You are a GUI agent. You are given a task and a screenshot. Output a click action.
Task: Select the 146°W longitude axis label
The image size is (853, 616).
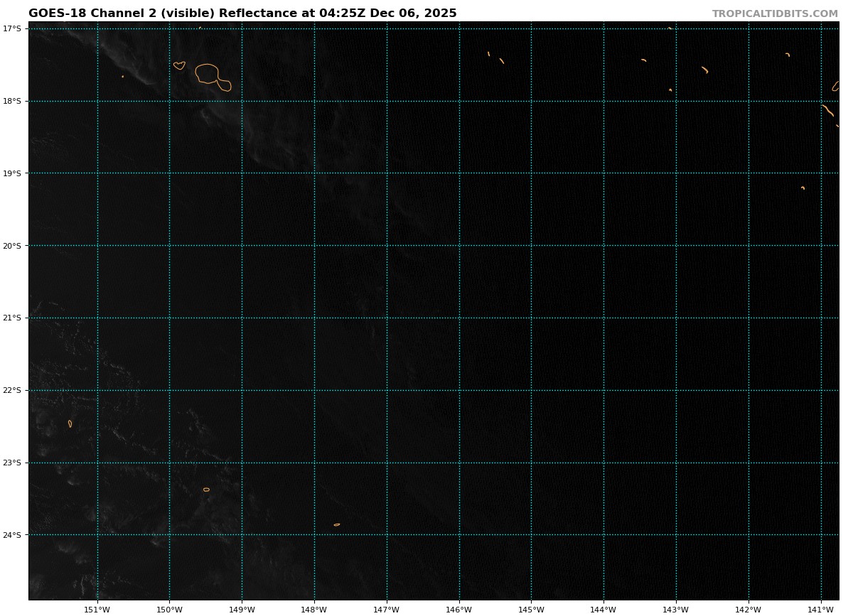[459, 610]
